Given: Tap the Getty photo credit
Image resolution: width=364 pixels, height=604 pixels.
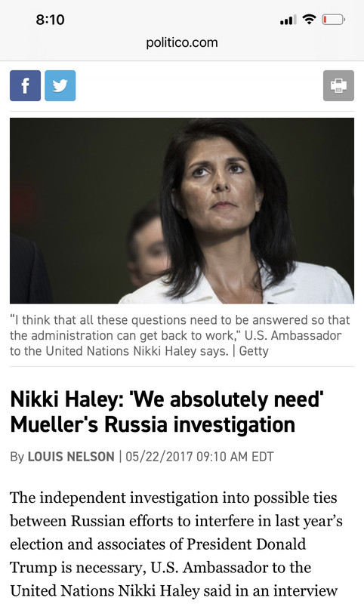Looking at the screenshot, I should pos(254,351).
